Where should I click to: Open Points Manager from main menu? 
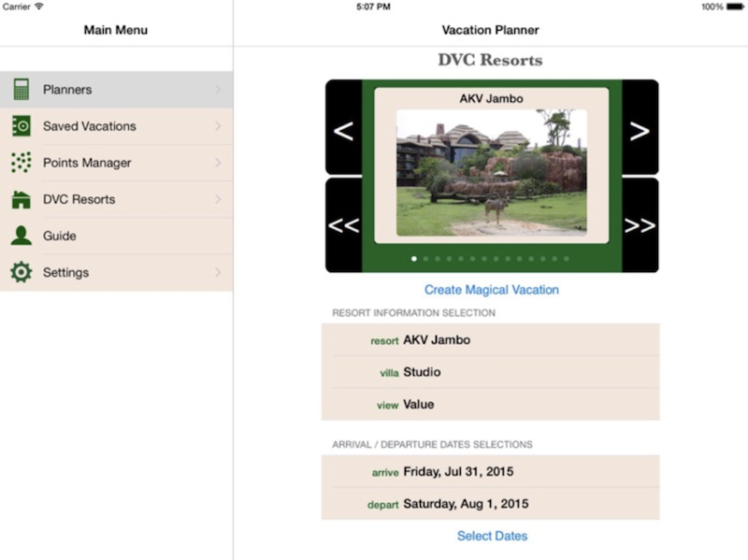click(116, 163)
